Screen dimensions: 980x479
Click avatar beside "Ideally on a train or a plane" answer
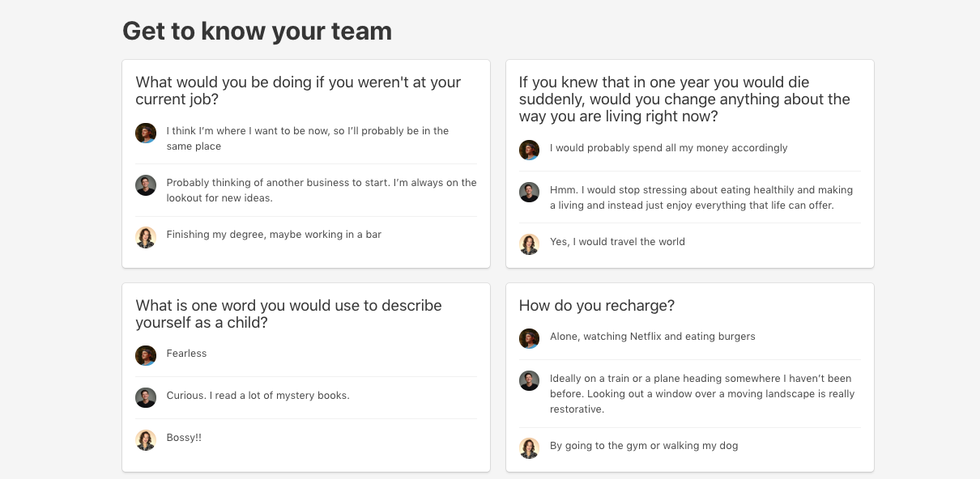click(529, 380)
